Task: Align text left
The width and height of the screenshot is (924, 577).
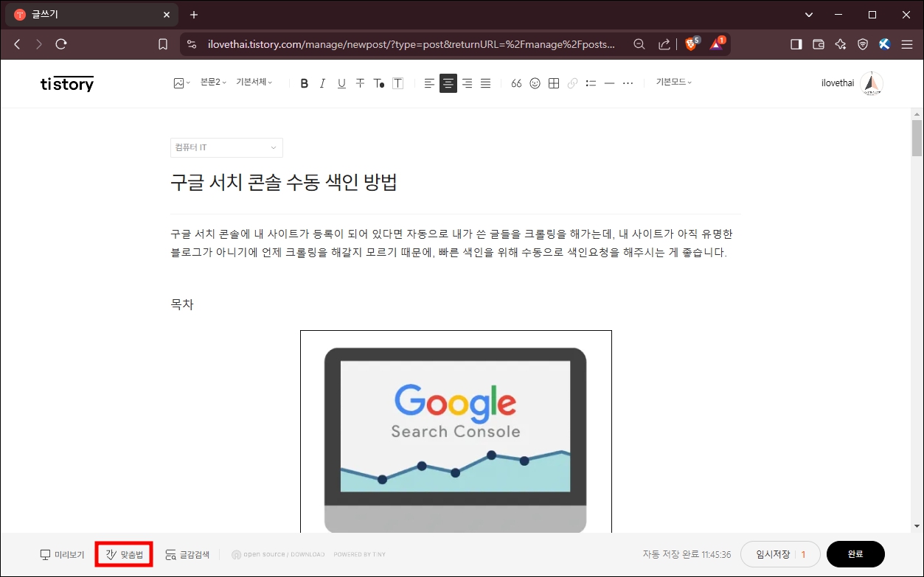Action: (429, 83)
